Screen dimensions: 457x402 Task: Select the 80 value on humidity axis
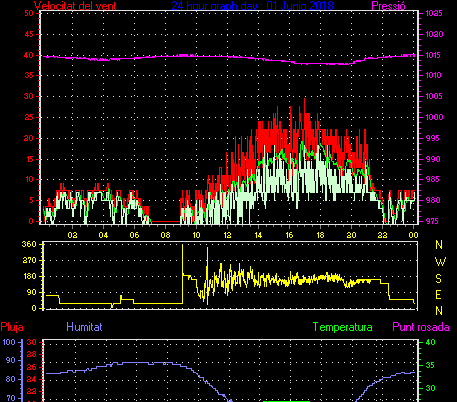click(11, 379)
